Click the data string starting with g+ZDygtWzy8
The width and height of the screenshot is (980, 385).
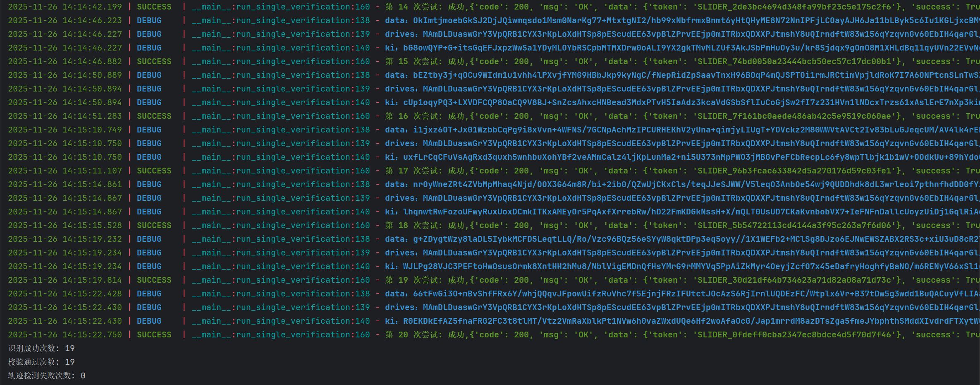tap(695, 239)
